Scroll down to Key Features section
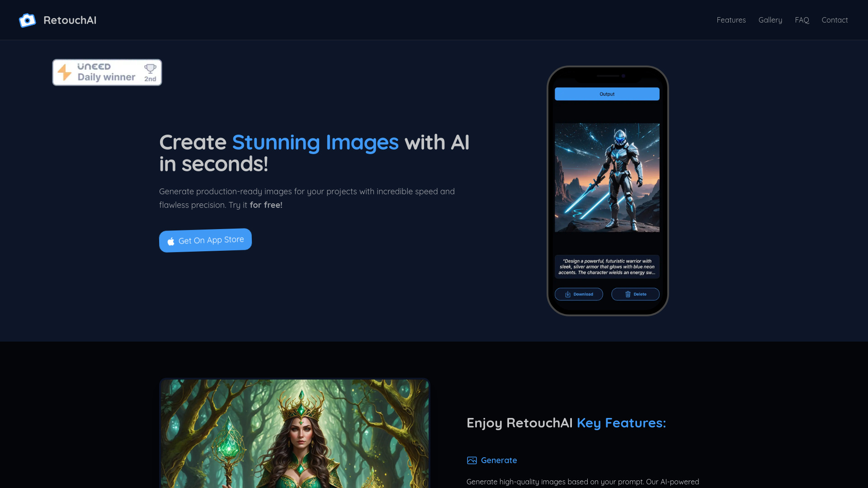 click(x=566, y=422)
